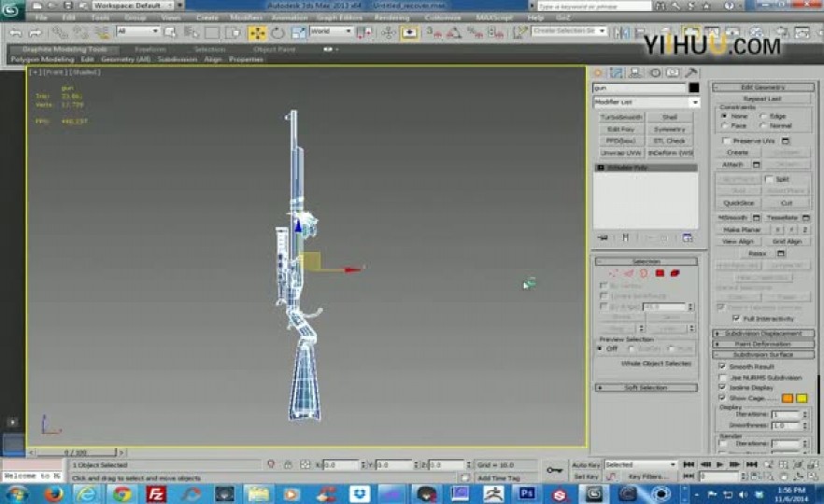This screenshot has width=824, height=504.
Task: Toggle the Show Cage checkbox
Action: tap(722, 398)
